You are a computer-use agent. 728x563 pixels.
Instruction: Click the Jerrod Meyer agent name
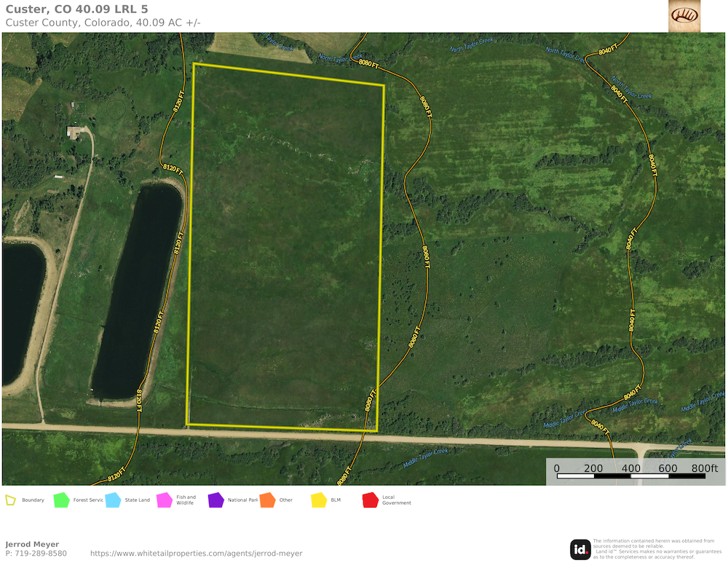pos(32,544)
